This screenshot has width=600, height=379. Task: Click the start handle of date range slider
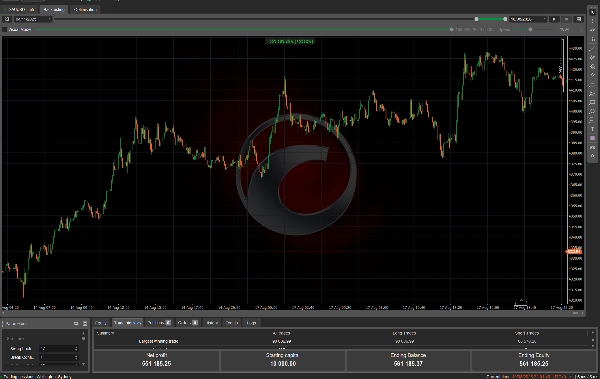point(476,19)
